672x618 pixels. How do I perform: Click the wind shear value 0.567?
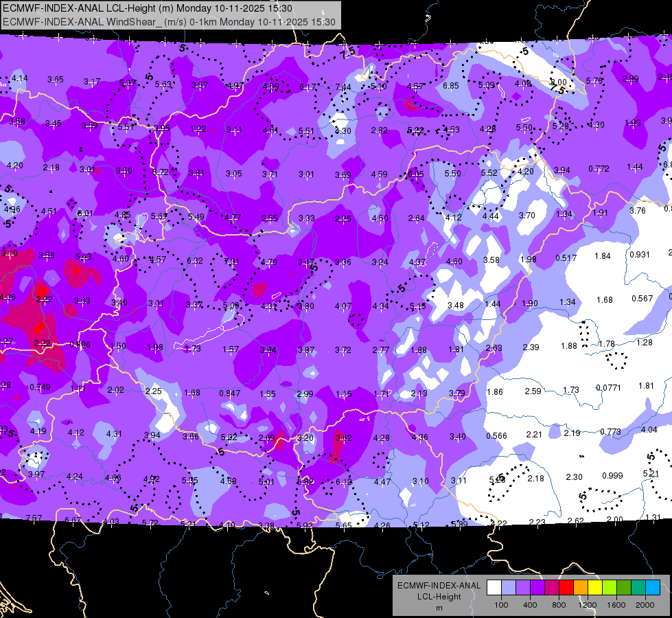tap(642, 299)
